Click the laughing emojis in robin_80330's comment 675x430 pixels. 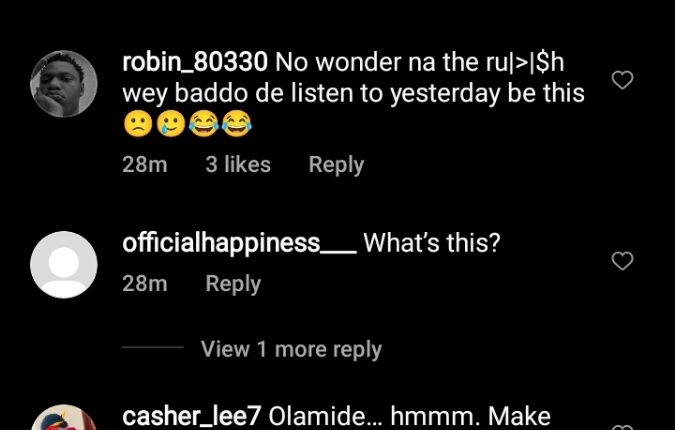click(220, 124)
